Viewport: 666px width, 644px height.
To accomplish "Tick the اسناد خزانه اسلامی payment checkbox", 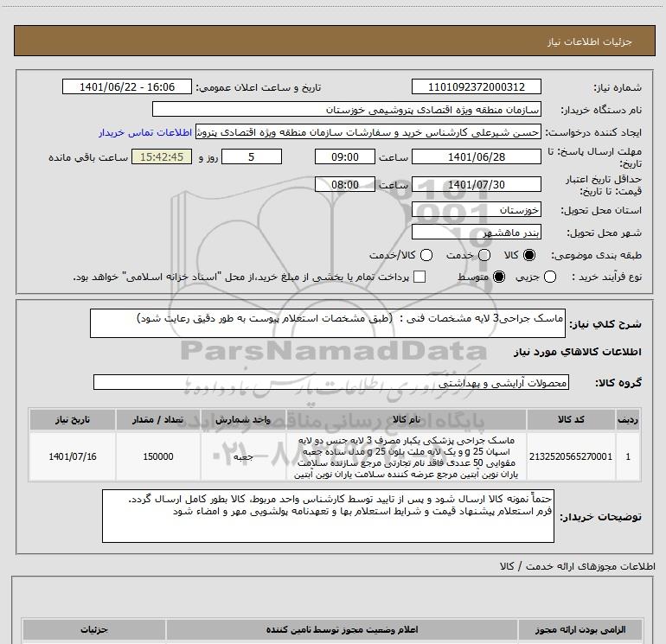I will pyautogui.click(x=419, y=277).
